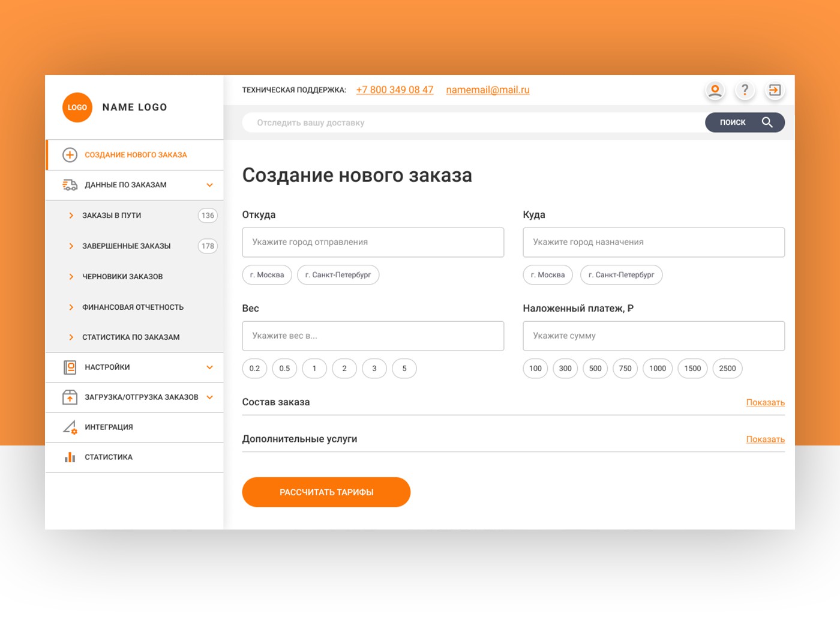This screenshot has width=840, height=625.
Task: Open the help question mark icon
Action: pos(745,91)
